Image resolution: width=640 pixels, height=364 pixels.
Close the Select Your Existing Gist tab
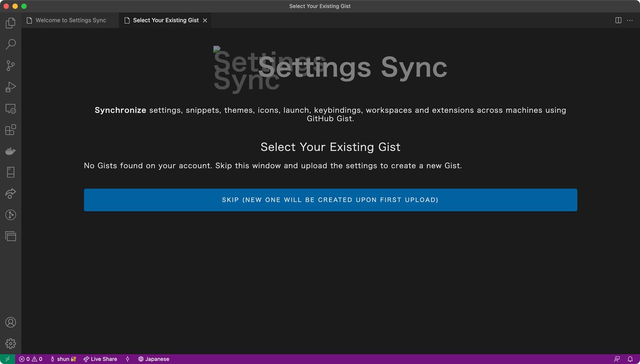tap(205, 20)
